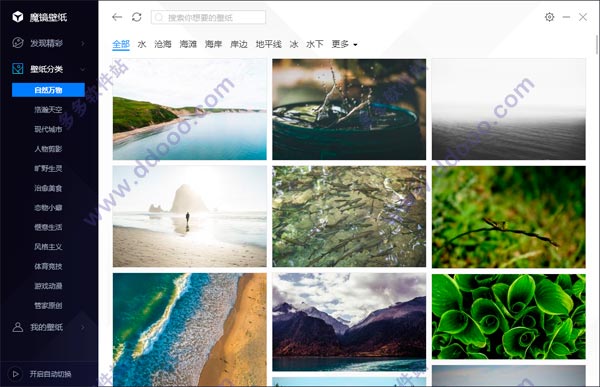Filter by the 地平线 tag

pyautogui.click(x=269, y=44)
